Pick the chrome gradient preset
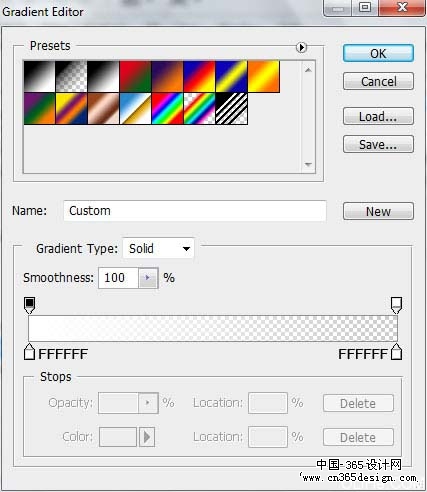427x492 pixels. 135,109
